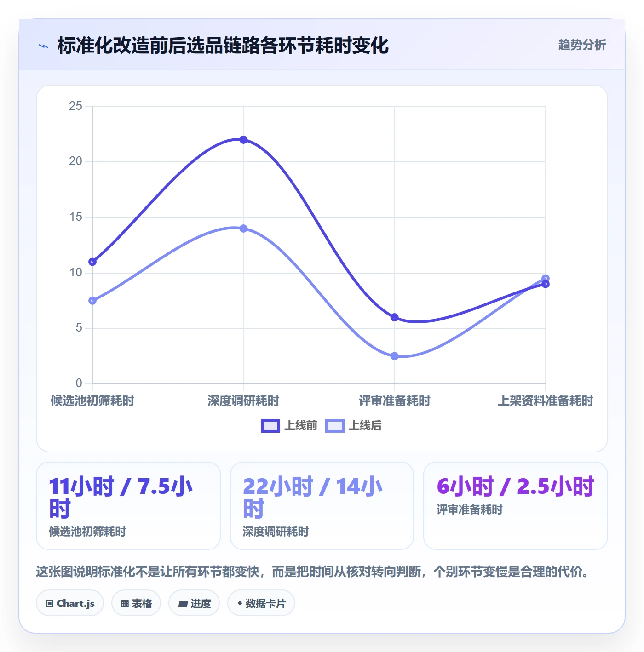
Task: Click the stat value 6小时 / 2.5小时
Action: pyautogui.click(x=516, y=486)
